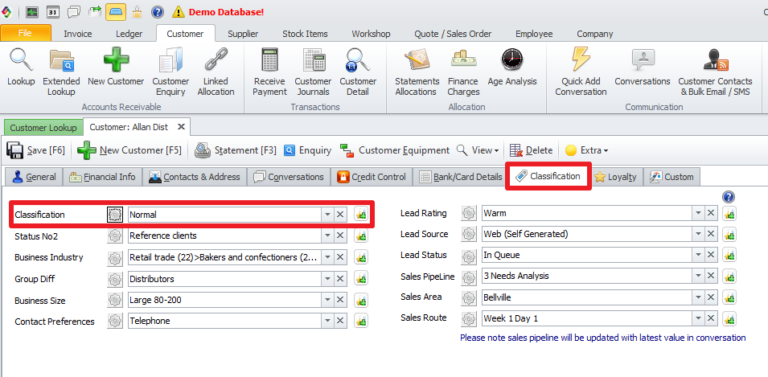
Task: Close the Customer: Allan Dist tab
Action: (181, 127)
